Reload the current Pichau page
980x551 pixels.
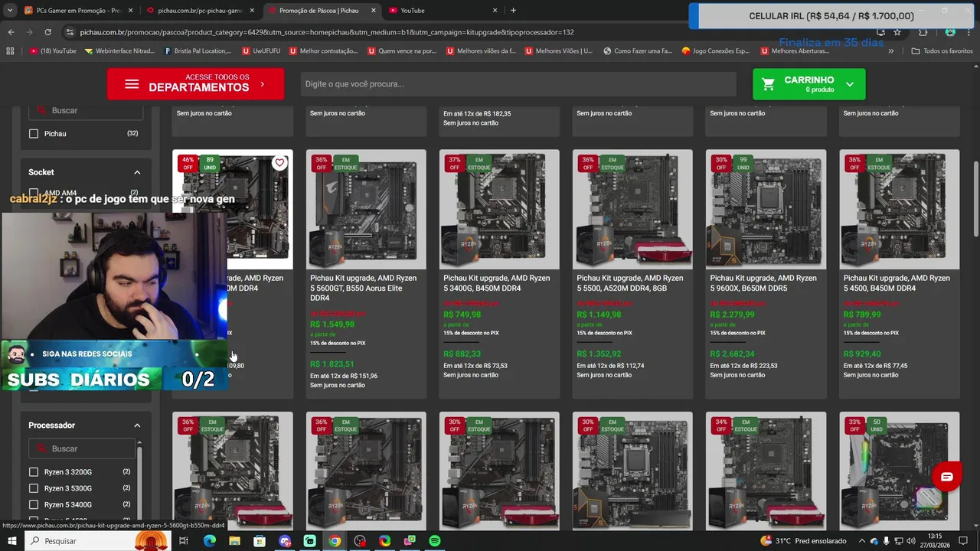pos(47,32)
